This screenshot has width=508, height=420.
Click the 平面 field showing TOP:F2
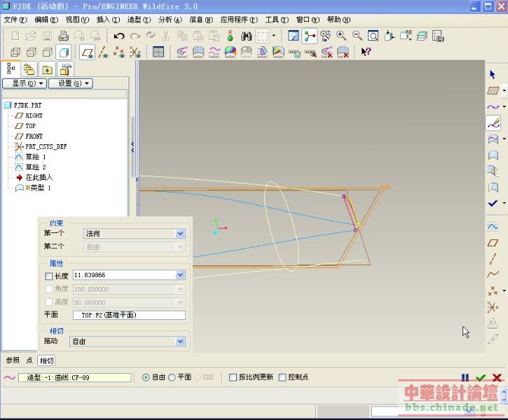tap(129, 316)
